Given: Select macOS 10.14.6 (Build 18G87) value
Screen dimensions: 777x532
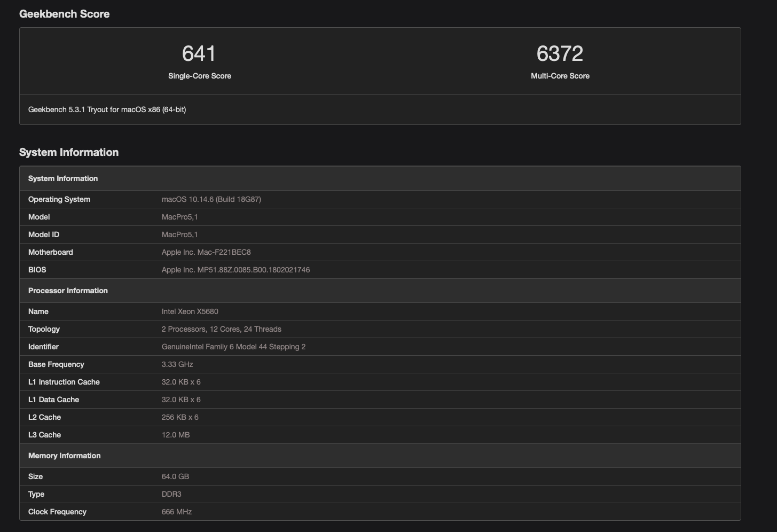Looking at the screenshot, I should click(211, 199).
